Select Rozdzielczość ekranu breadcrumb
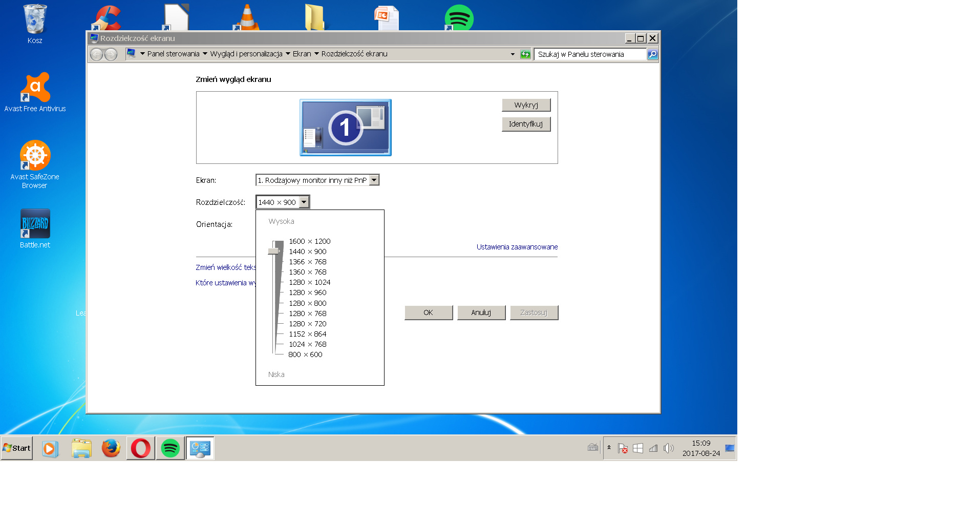This screenshot has height=523, width=980. click(x=354, y=54)
